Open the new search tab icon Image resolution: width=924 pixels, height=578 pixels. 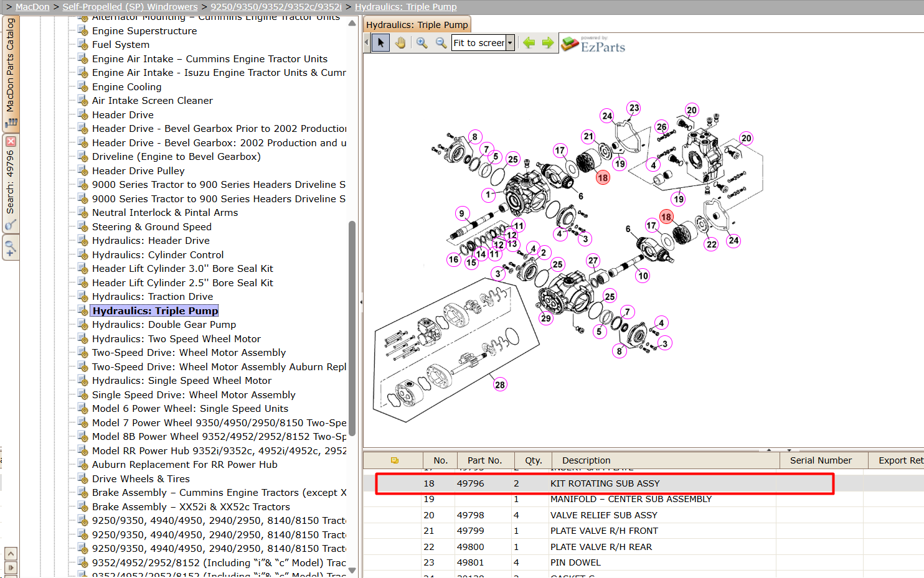click(11, 248)
